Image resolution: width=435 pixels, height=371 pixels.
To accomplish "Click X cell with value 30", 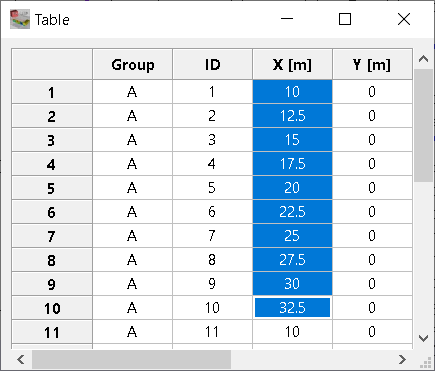I will pyautogui.click(x=292, y=284).
